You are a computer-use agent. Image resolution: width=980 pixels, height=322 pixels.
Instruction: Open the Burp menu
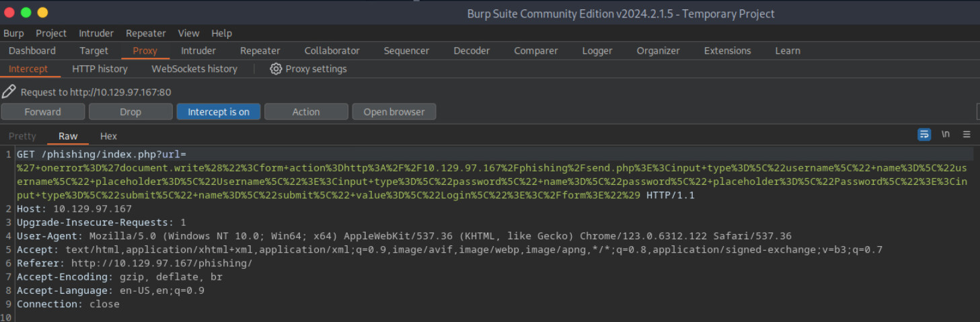(13, 33)
